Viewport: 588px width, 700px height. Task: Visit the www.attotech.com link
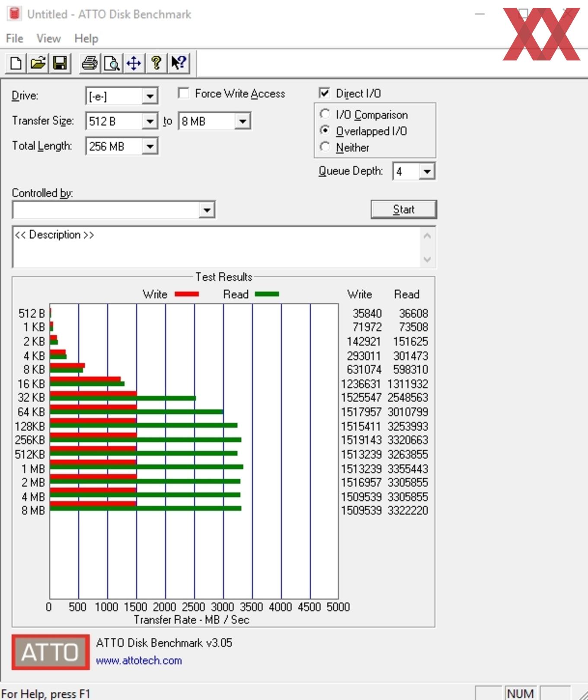(x=139, y=661)
